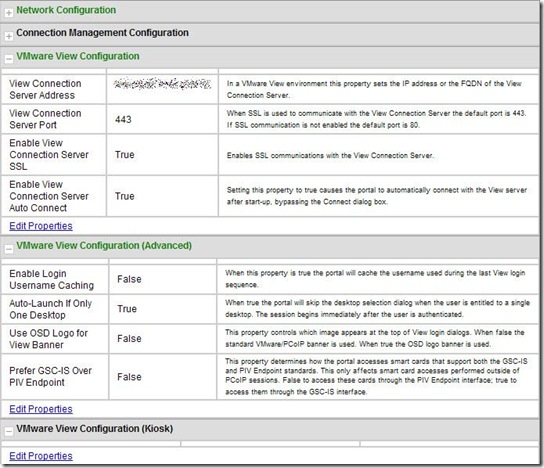Screen dimensions: 544x468
Task: Select True value for Auto-Launch If Only One Desktop
Action: click(x=127, y=309)
